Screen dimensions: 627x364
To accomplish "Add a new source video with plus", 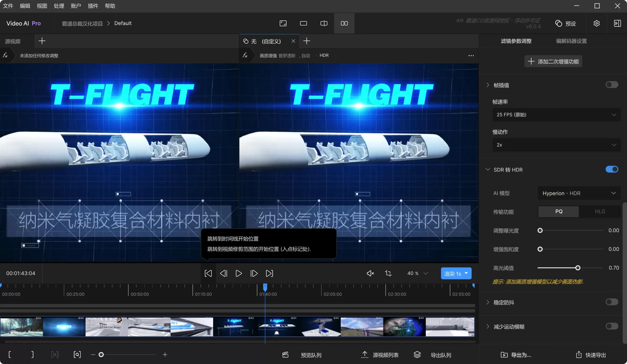I will pyautogui.click(x=42, y=41).
